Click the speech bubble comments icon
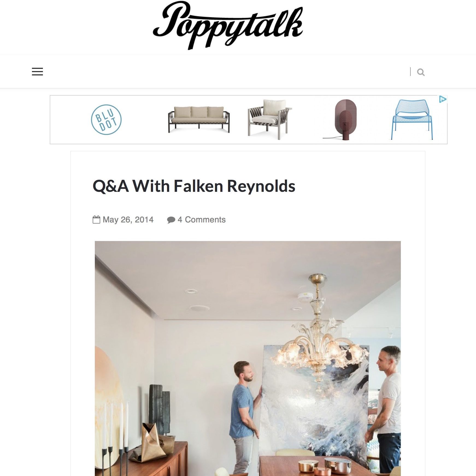The image size is (476, 476). pyautogui.click(x=171, y=220)
